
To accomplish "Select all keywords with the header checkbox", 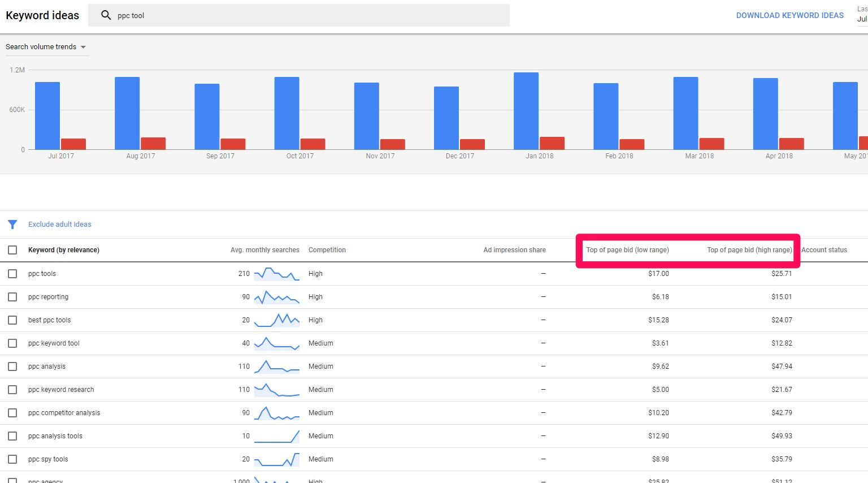I will (12, 249).
